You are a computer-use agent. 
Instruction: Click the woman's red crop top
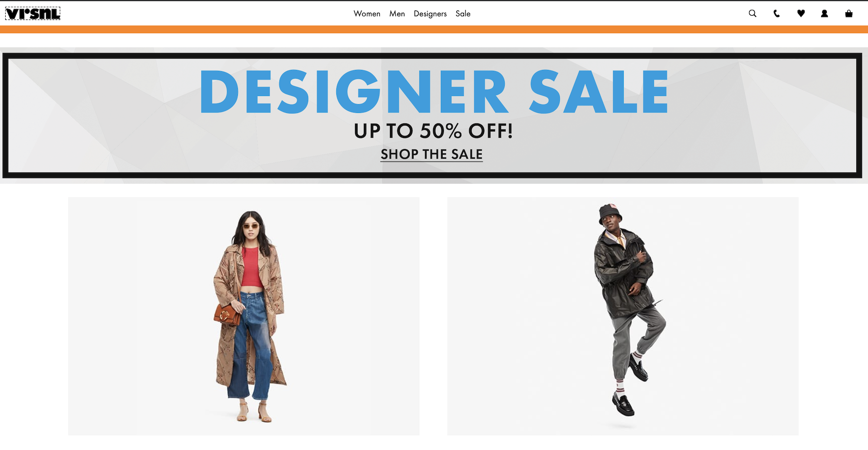click(x=252, y=267)
